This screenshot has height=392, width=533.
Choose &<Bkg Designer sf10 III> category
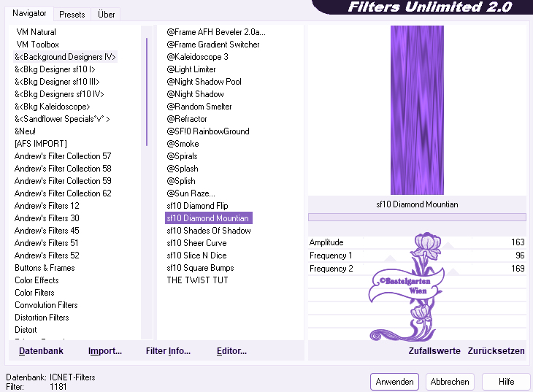pyautogui.click(x=57, y=82)
